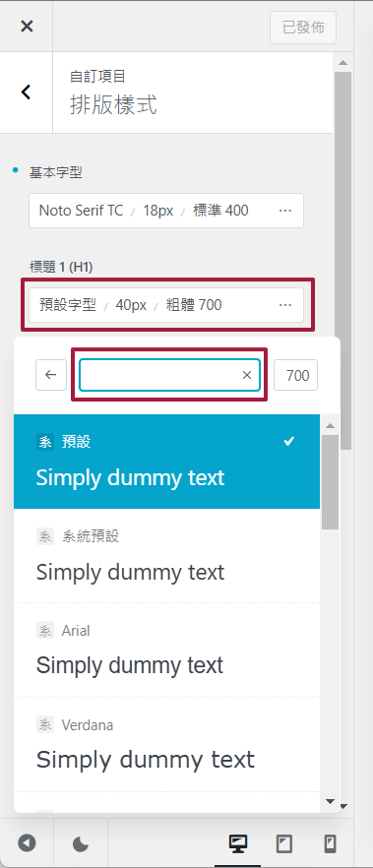This screenshot has width=373, height=868.
Task: Click the left arrow button in font popup
Action: click(51, 375)
